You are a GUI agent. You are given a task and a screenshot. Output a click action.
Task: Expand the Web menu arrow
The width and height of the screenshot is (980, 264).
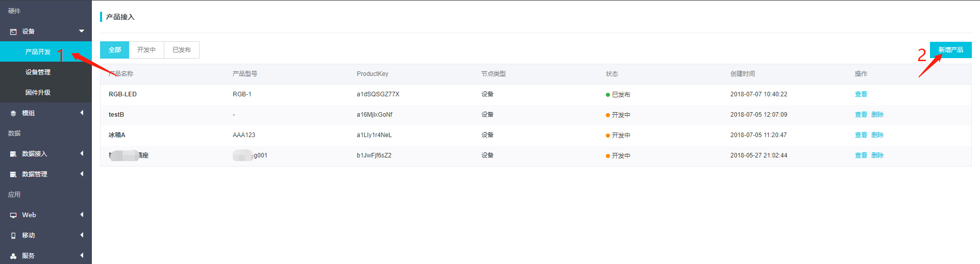point(82,215)
